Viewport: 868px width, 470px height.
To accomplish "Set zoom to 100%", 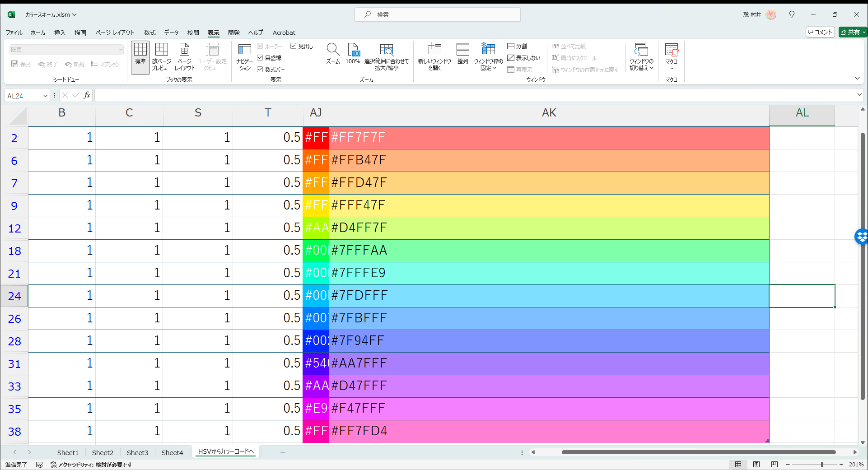I will pos(353,53).
